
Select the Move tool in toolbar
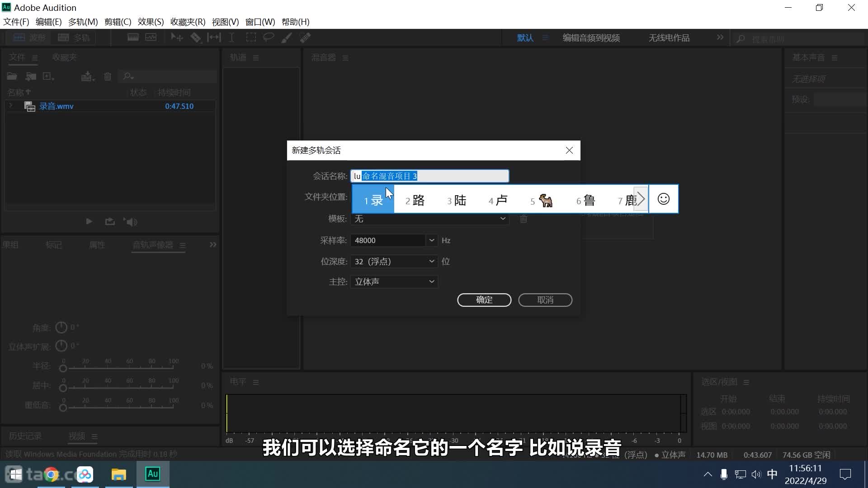tap(176, 38)
